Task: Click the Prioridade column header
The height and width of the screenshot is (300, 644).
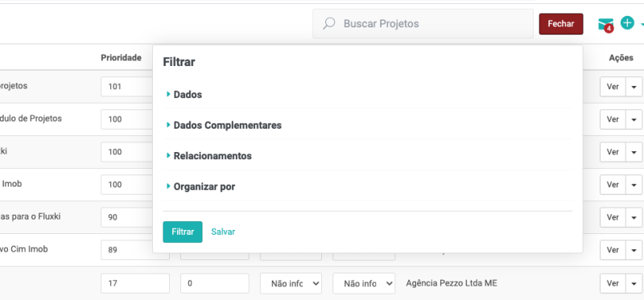Action: click(122, 58)
